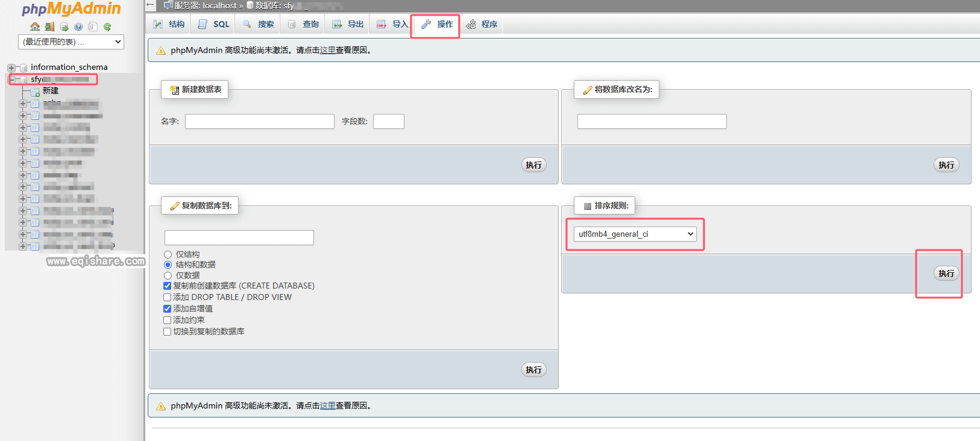
Task: Click the reload navigation panel icon
Action: pos(107,27)
